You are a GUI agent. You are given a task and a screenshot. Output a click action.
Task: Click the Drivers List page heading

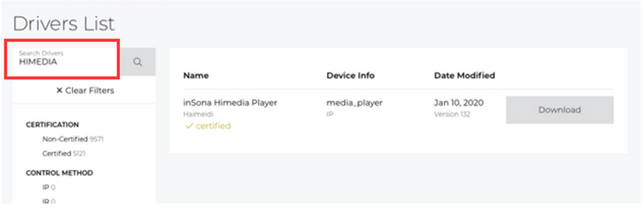tap(63, 24)
